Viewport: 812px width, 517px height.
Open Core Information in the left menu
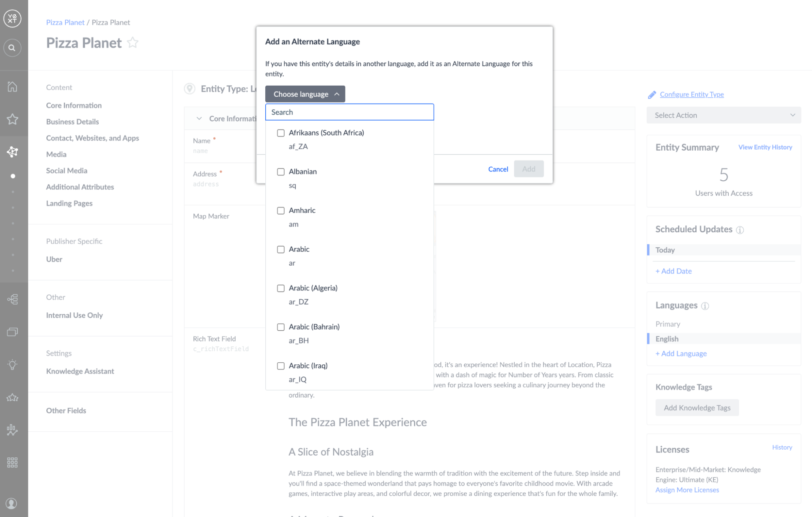tap(74, 105)
